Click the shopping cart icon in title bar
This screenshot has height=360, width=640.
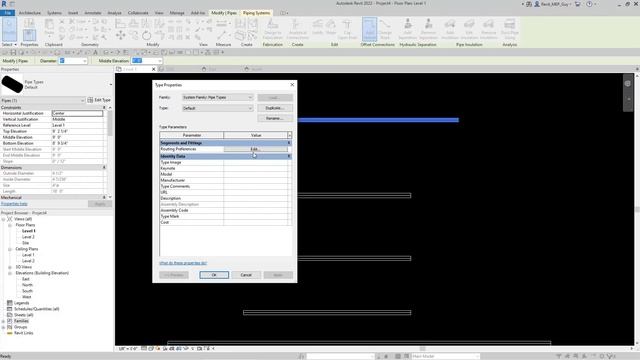coord(577,4)
